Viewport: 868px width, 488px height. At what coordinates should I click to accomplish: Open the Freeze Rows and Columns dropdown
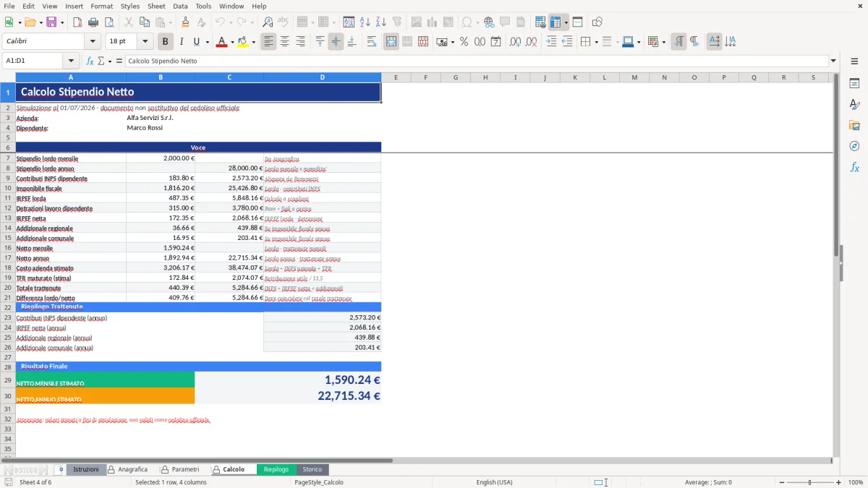tap(566, 22)
